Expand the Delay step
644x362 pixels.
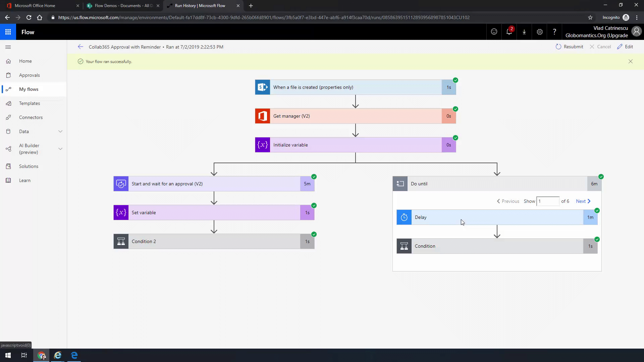(x=497, y=217)
